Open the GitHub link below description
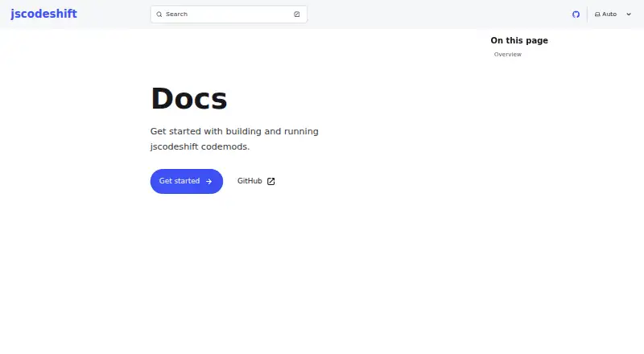 point(256,181)
